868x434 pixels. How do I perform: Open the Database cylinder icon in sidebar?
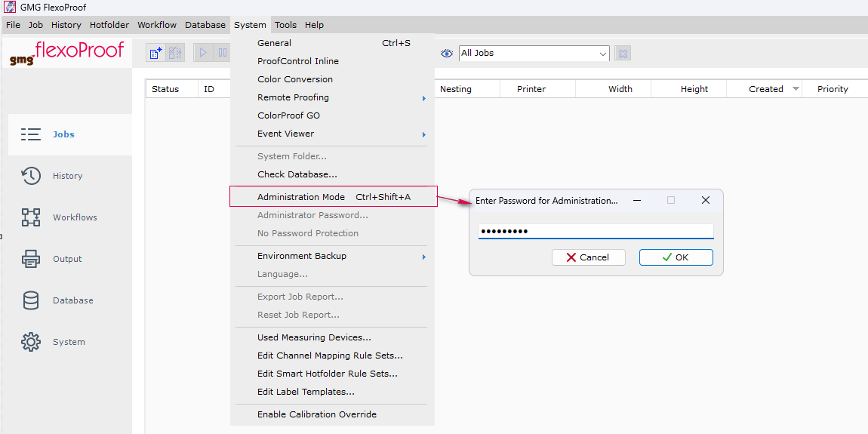[x=31, y=300]
